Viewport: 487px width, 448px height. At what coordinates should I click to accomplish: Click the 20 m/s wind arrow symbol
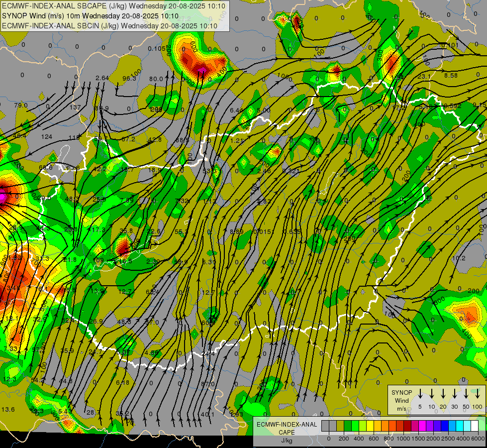(443, 394)
